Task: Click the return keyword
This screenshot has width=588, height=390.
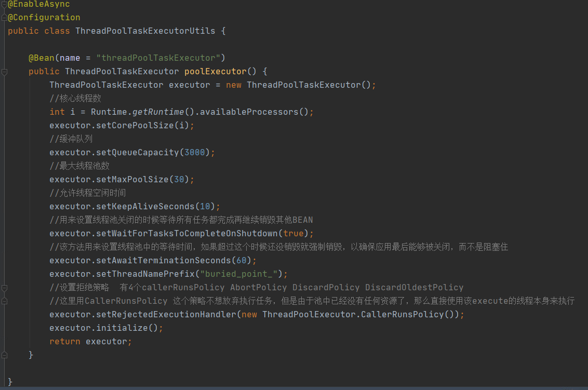Action: coord(65,342)
